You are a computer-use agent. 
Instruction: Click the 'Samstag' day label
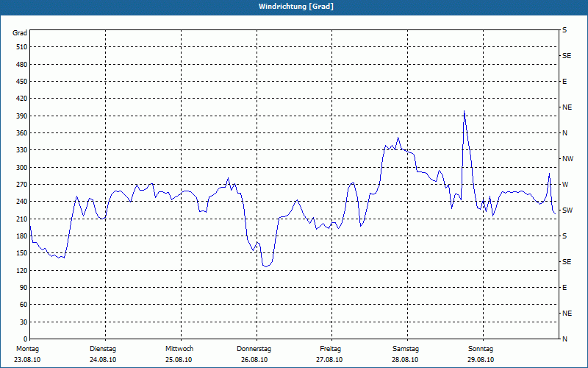(x=406, y=349)
